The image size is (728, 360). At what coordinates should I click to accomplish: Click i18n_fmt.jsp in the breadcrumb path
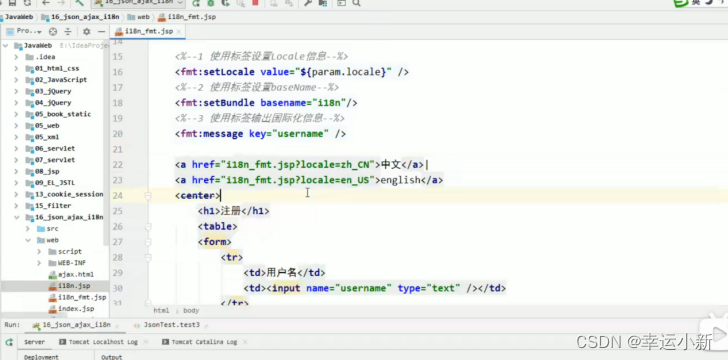(187, 17)
